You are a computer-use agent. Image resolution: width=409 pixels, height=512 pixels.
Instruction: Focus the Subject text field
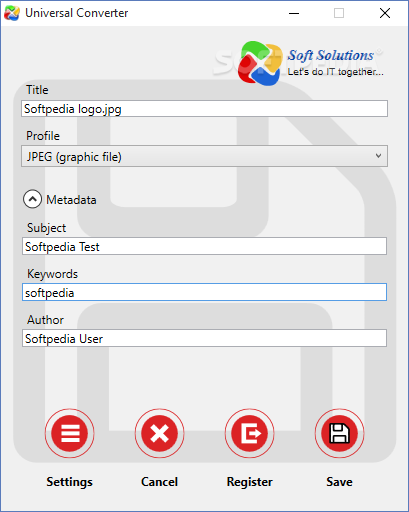(204, 246)
